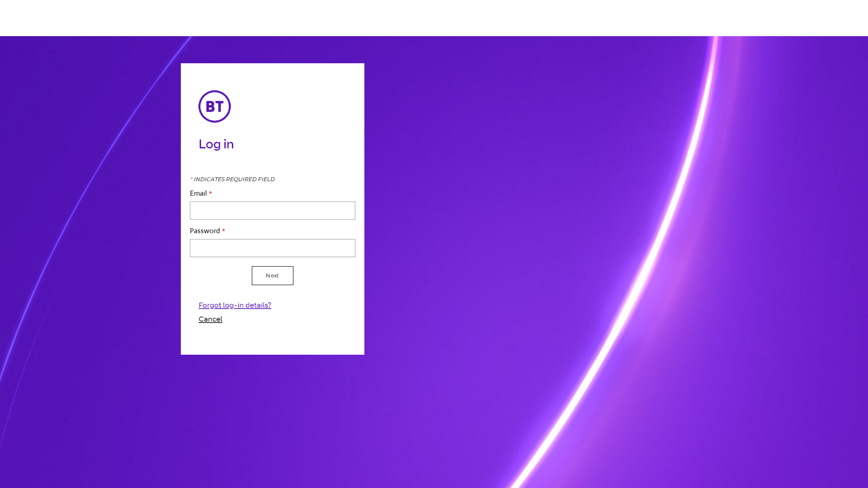Screen dimensions: 868x488
Task: Follow the underlined Forgot log-in details hyperlink
Action: click(x=235, y=305)
